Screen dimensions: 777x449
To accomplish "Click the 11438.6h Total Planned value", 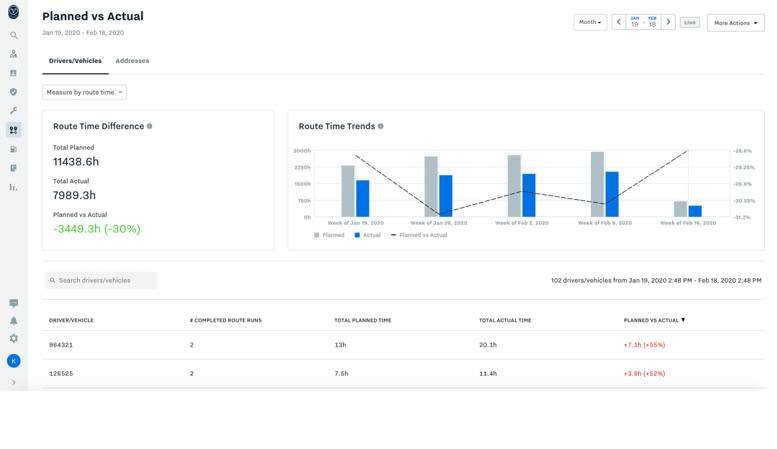I will coord(76,162).
